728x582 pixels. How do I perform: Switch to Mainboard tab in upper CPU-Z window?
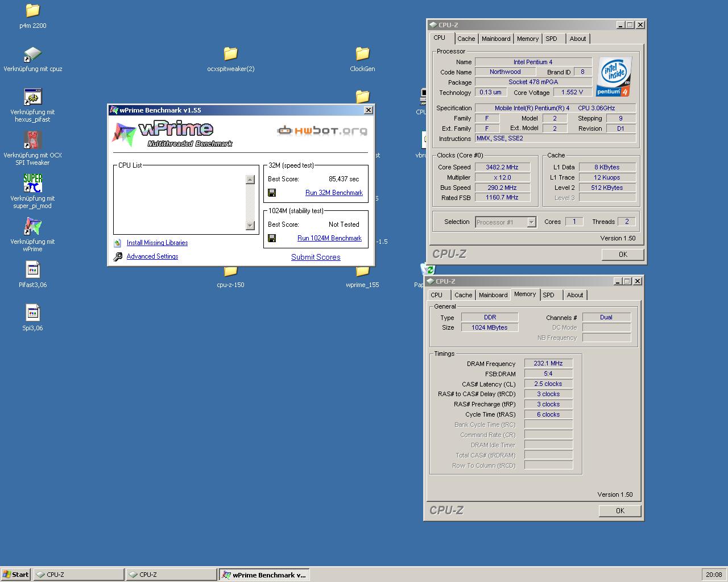(x=496, y=39)
